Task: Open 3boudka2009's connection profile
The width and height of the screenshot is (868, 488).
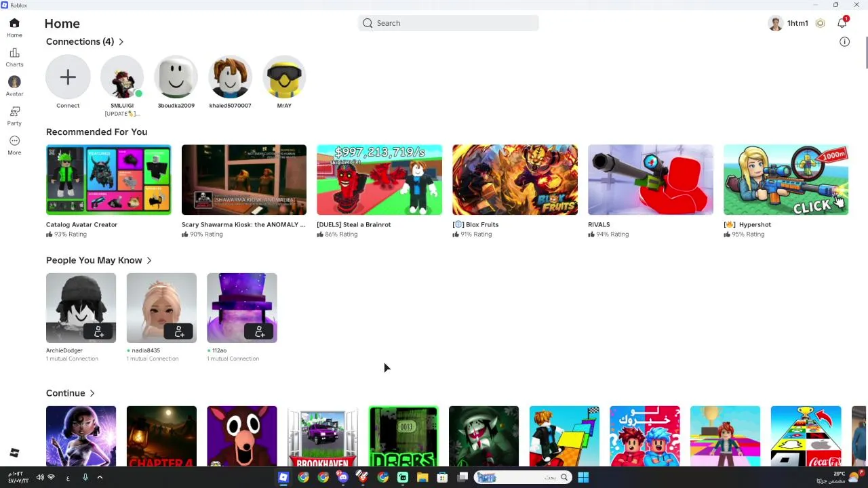Action: 176,77
